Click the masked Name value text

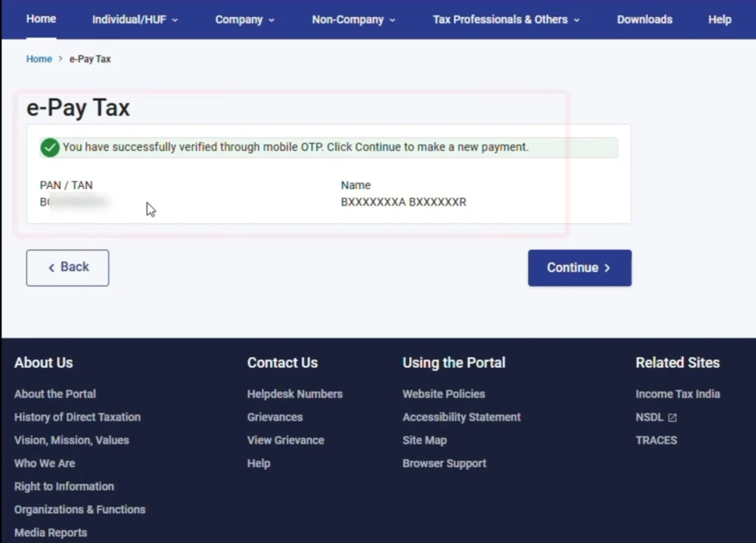(403, 202)
